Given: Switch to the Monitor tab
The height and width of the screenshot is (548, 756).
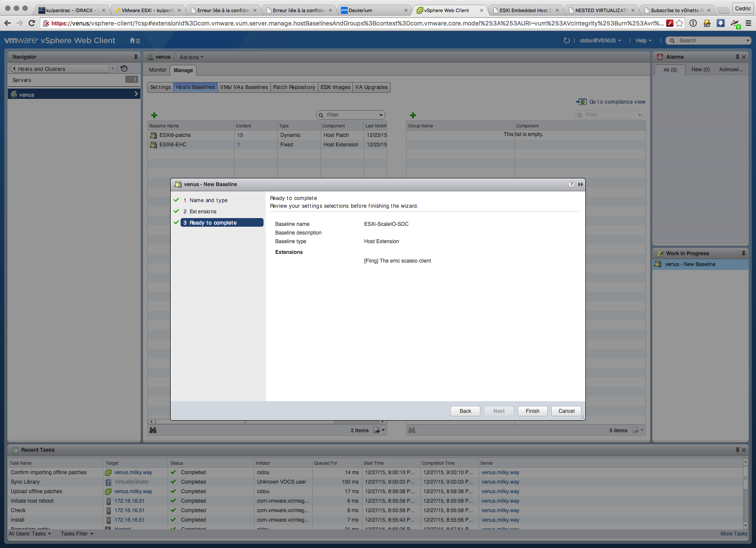Looking at the screenshot, I should (158, 70).
